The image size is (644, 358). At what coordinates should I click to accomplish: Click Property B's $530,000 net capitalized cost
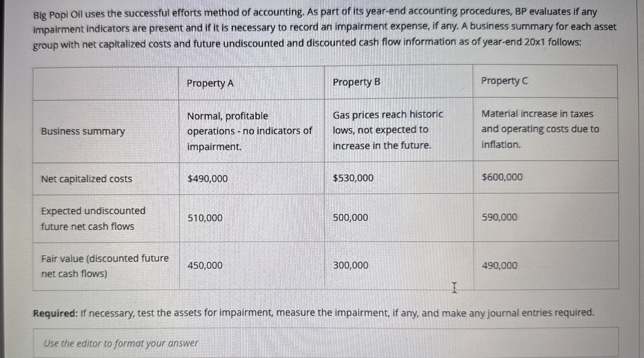click(353, 178)
